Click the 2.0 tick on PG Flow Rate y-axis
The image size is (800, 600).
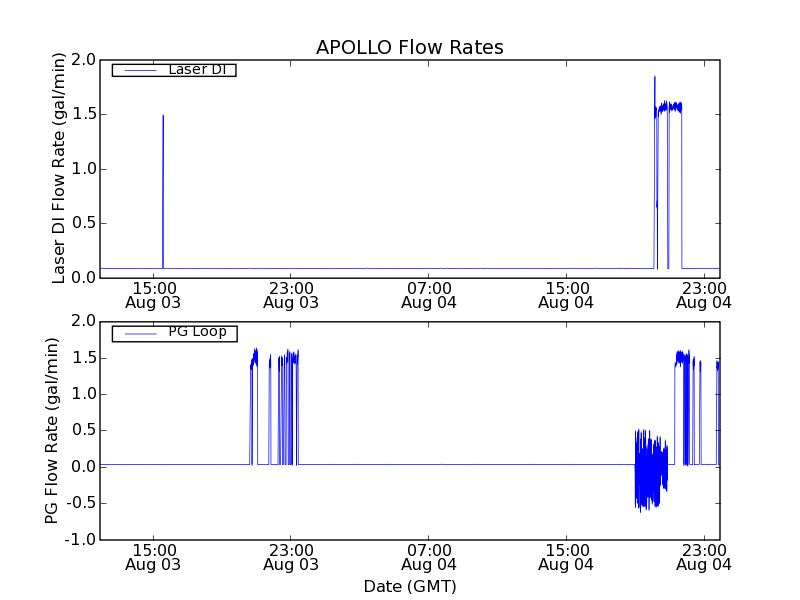click(x=84, y=321)
